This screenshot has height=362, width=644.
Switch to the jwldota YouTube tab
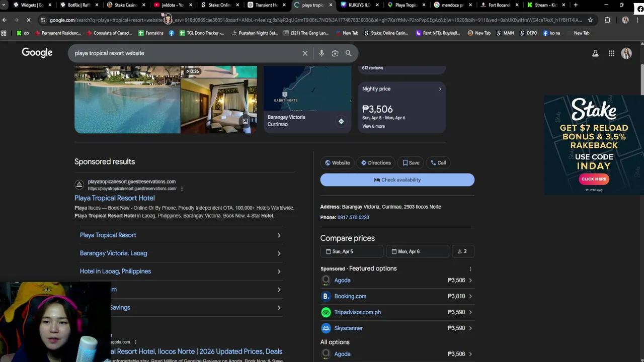(x=173, y=5)
